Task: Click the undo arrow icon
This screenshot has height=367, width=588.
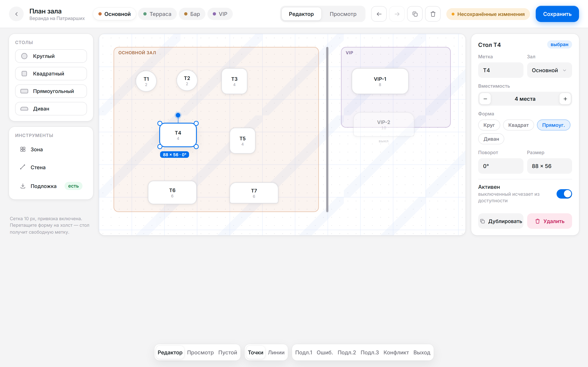Action: [x=379, y=14]
